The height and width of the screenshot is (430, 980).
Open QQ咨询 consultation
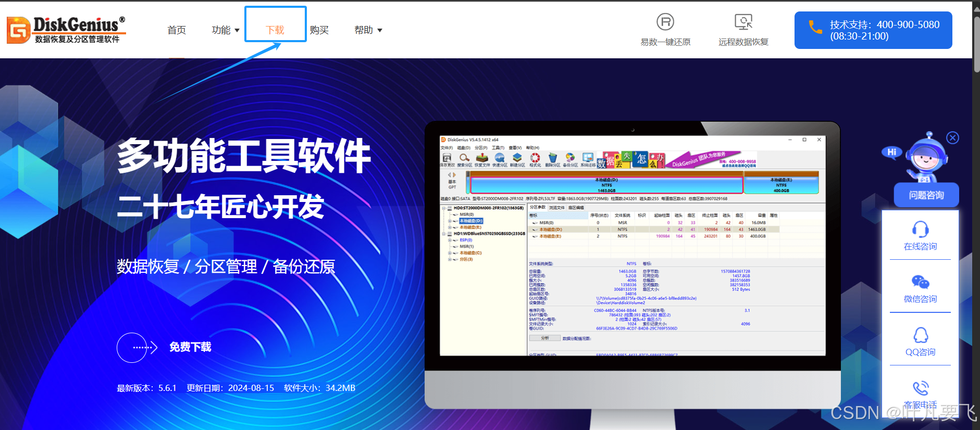click(920, 342)
